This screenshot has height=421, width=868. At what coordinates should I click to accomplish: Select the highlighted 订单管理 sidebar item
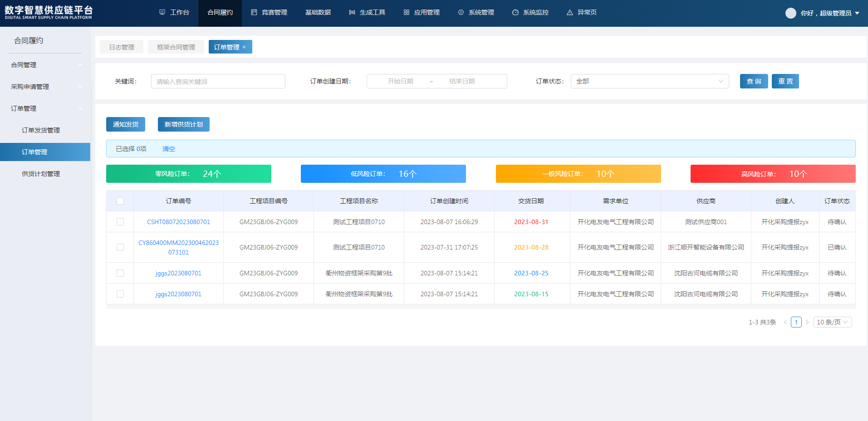pyautogui.click(x=45, y=152)
